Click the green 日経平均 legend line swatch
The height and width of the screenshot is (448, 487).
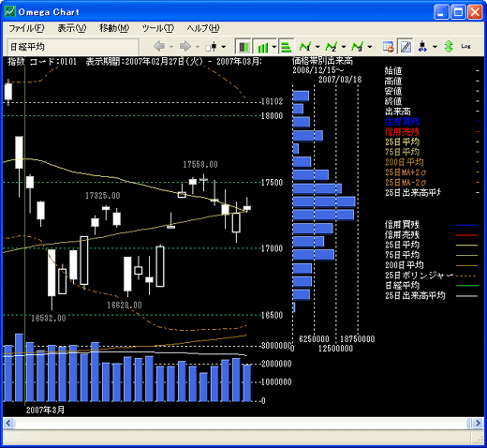coord(466,286)
